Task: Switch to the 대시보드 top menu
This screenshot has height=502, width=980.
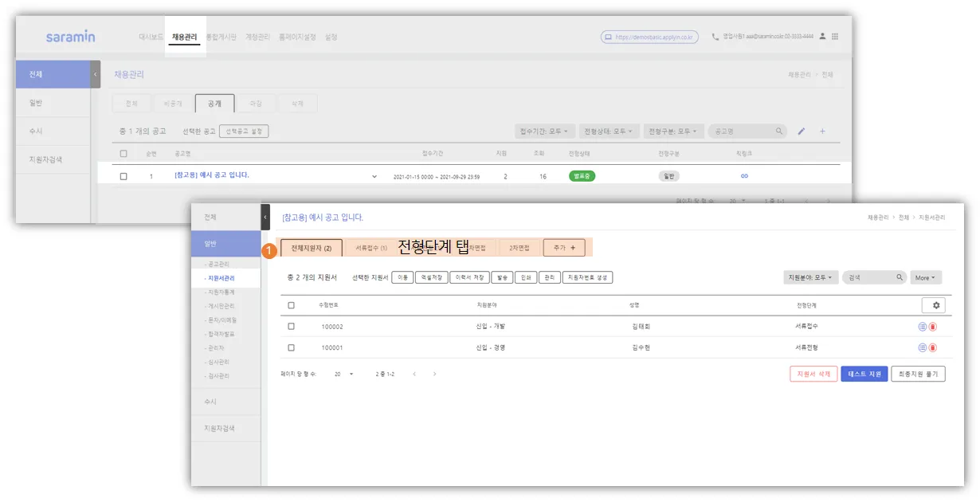Action: [x=151, y=37]
